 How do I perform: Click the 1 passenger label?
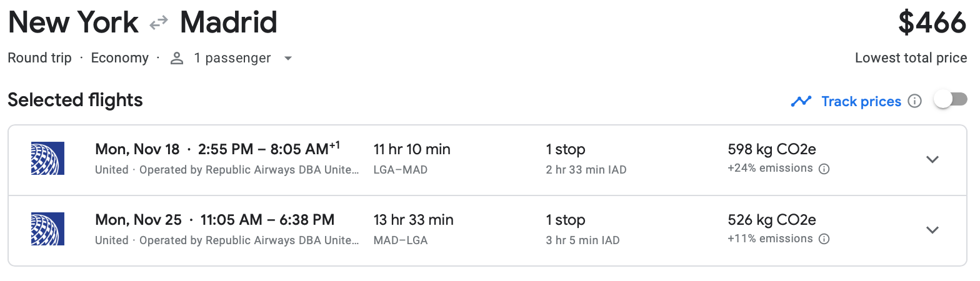tap(232, 59)
